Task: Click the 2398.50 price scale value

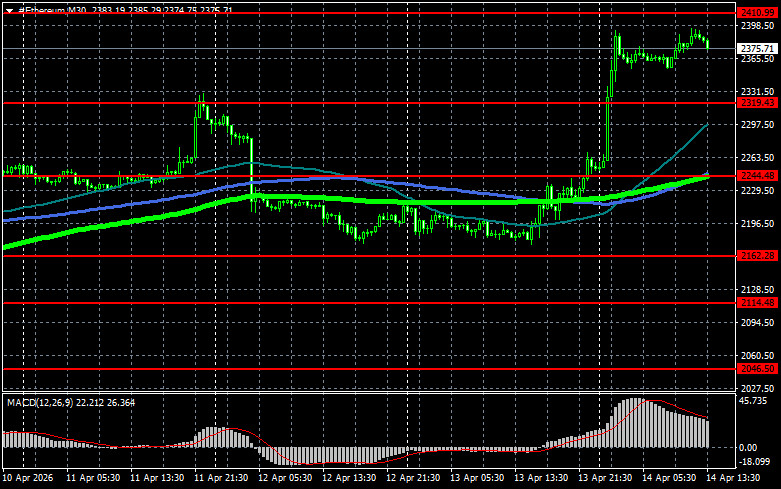Action: coord(757,26)
